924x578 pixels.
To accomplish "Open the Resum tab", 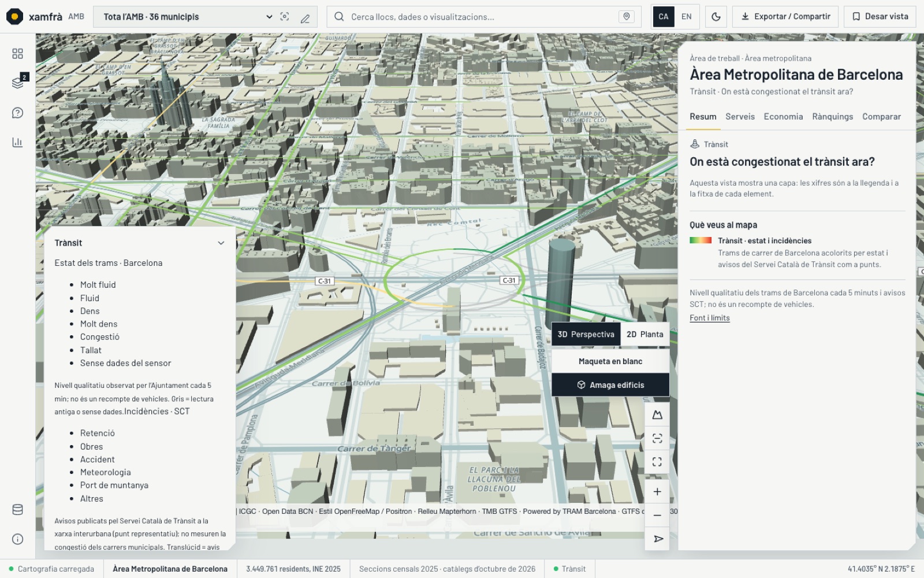I will pos(703,117).
